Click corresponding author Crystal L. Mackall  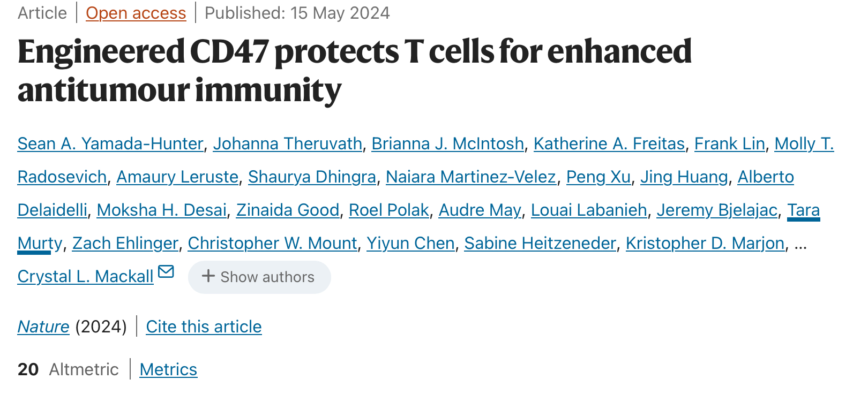click(x=86, y=276)
